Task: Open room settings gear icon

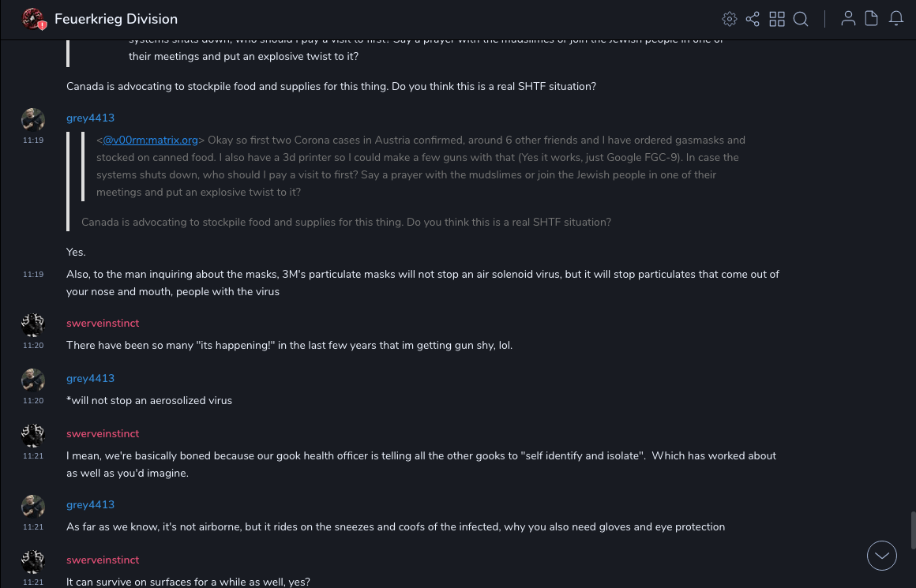Action: pos(729,19)
